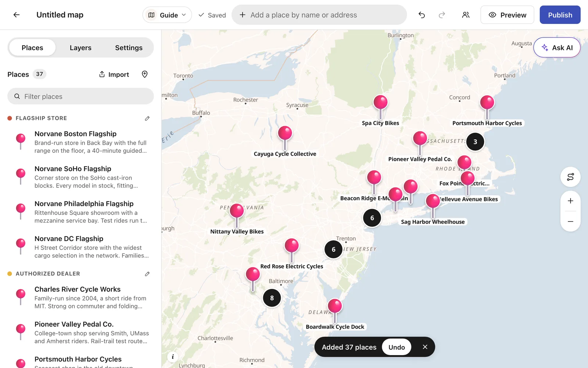
Task: Edit the Flagship Store group with pencil
Action: click(x=147, y=118)
